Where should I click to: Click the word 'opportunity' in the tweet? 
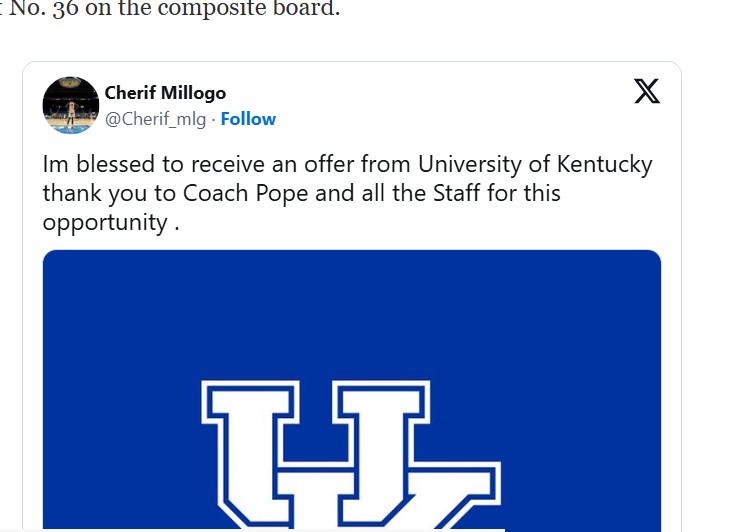(x=105, y=223)
